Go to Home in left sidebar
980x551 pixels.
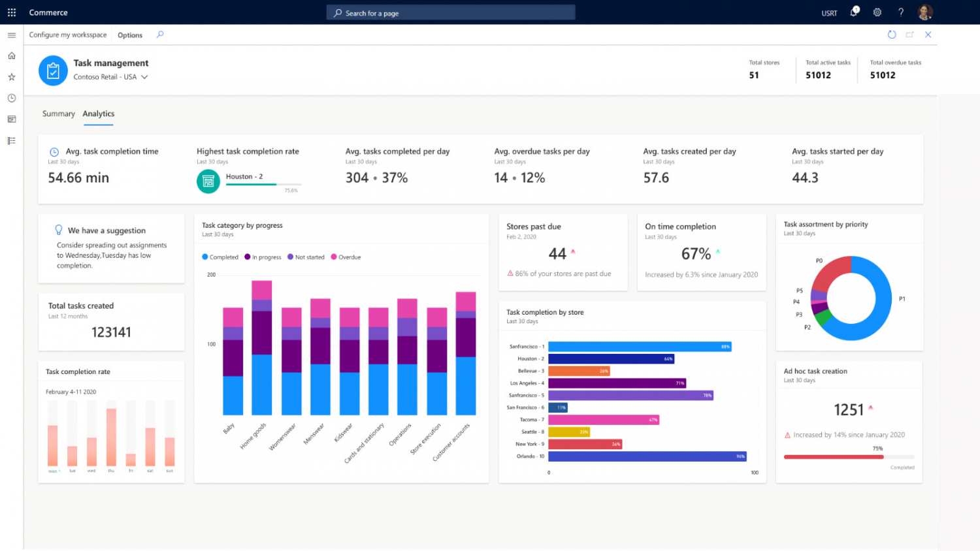click(x=12, y=56)
